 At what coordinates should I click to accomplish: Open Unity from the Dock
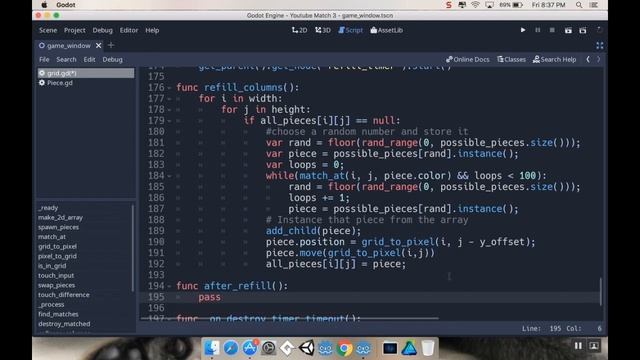[306, 348]
